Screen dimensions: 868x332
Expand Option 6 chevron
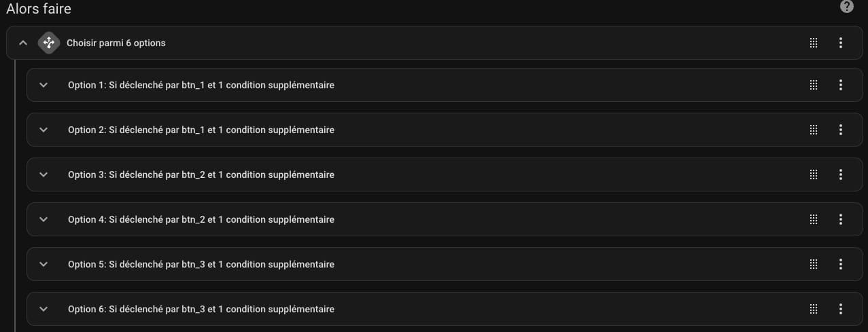point(44,309)
